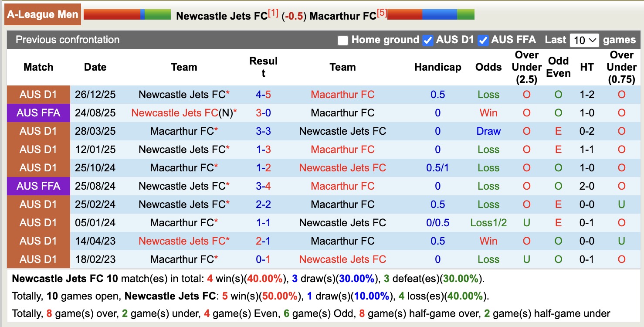Click Newcastle Jets form bar in the title
The image size is (644, 327).
click(x=126, y=13)
